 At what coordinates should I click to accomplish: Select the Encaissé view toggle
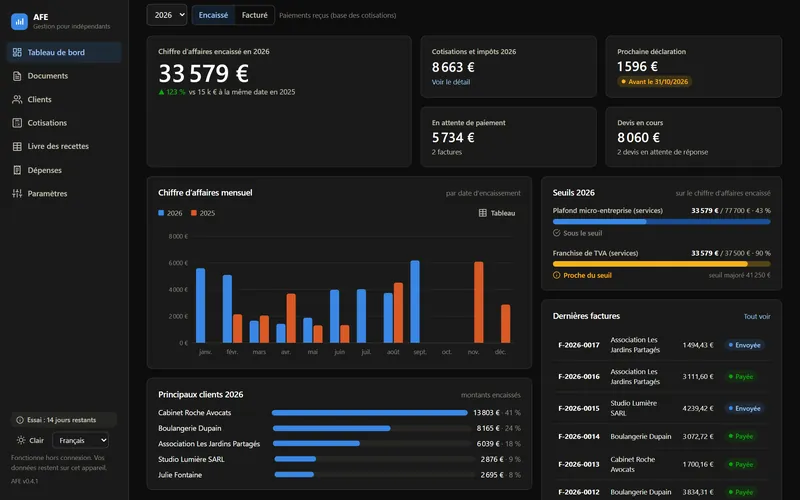pyautogui.click(x=213, y=15)
